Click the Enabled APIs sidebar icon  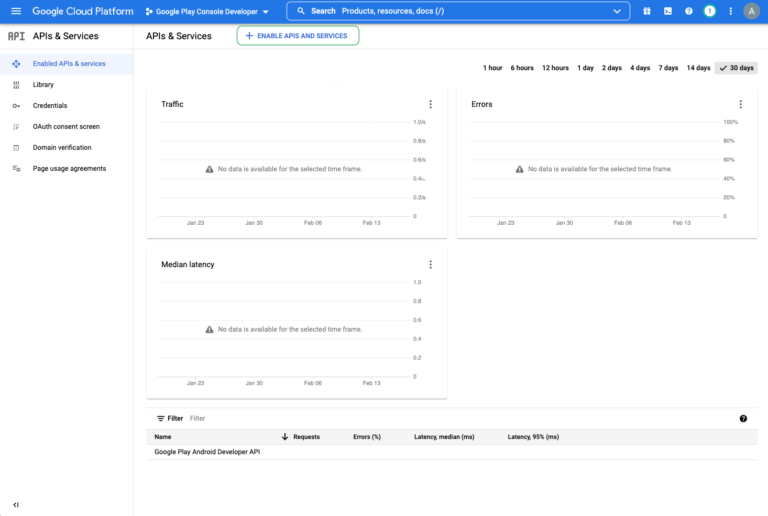pos(16,64)
